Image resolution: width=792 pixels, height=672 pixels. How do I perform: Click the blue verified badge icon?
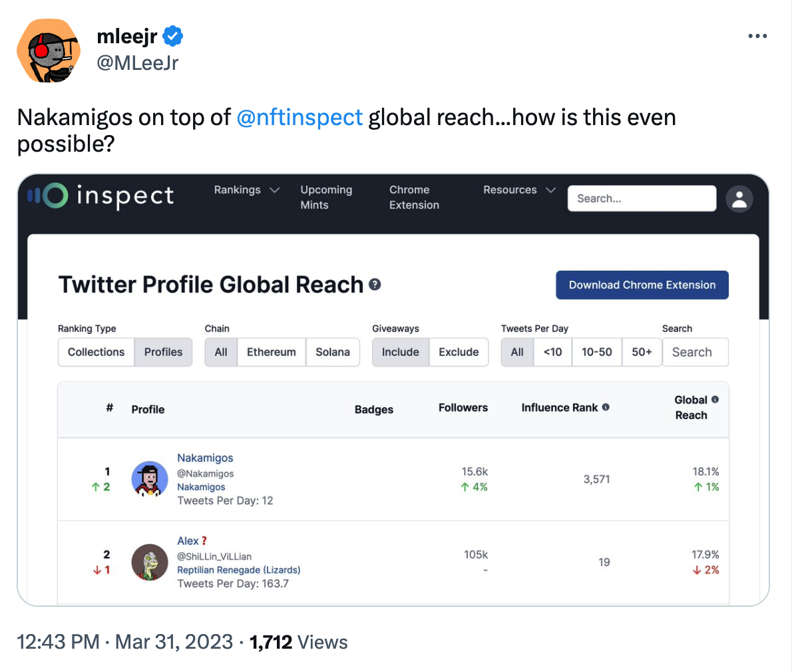point(173,37)
